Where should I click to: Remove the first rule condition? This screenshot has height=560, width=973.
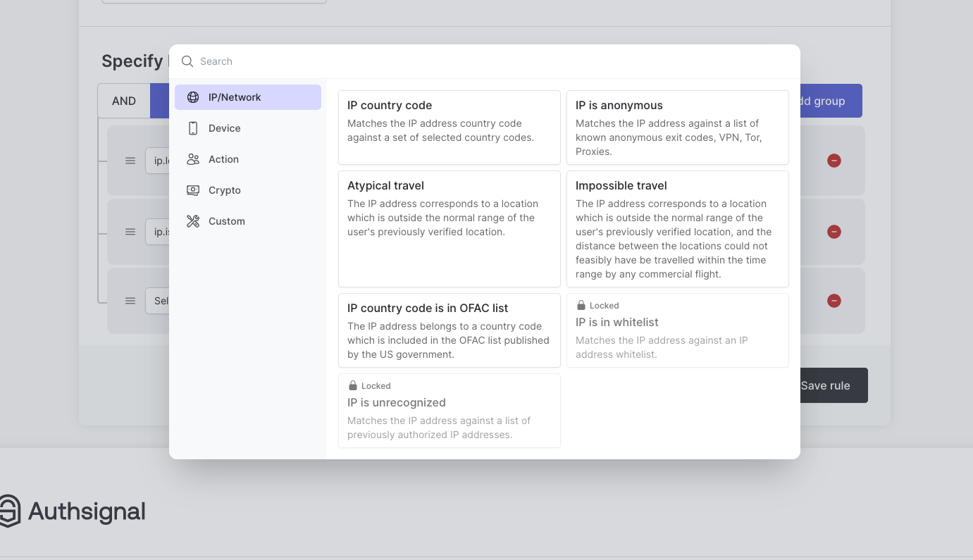833,161
